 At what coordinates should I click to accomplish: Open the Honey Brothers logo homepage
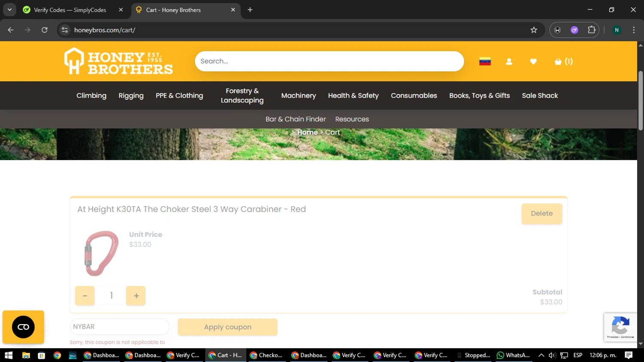coord(118,61)
